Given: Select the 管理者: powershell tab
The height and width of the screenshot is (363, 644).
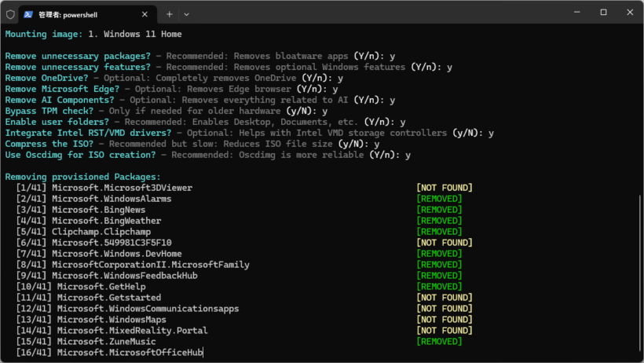Looking at the screenshot, I should [87, 14].
